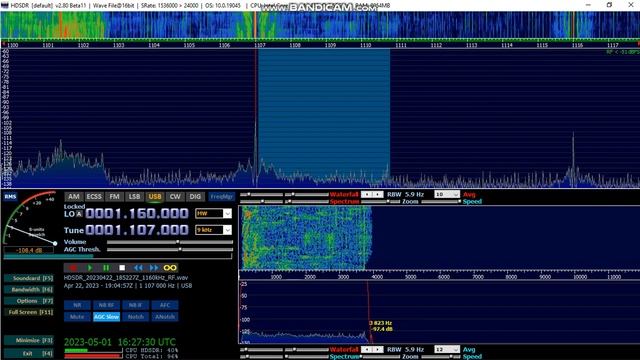640x360 pixels.
Task: Adjust the RF display Speed slider
Action: (440, 201)
